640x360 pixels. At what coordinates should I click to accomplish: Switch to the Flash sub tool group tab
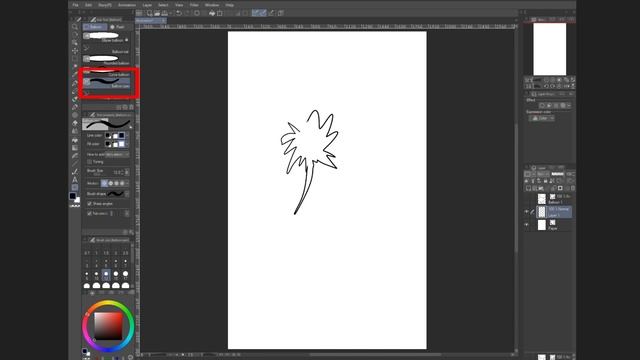coord(118,27)
